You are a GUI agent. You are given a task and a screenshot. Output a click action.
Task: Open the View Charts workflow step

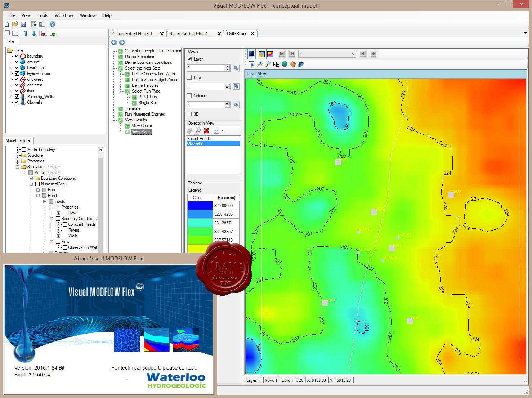coord(142,126)
